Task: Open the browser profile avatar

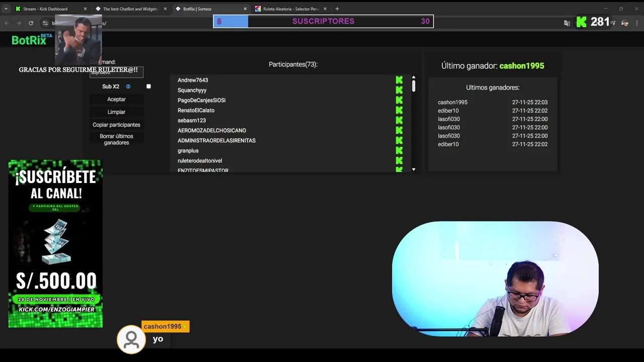Action: (625, 23)
